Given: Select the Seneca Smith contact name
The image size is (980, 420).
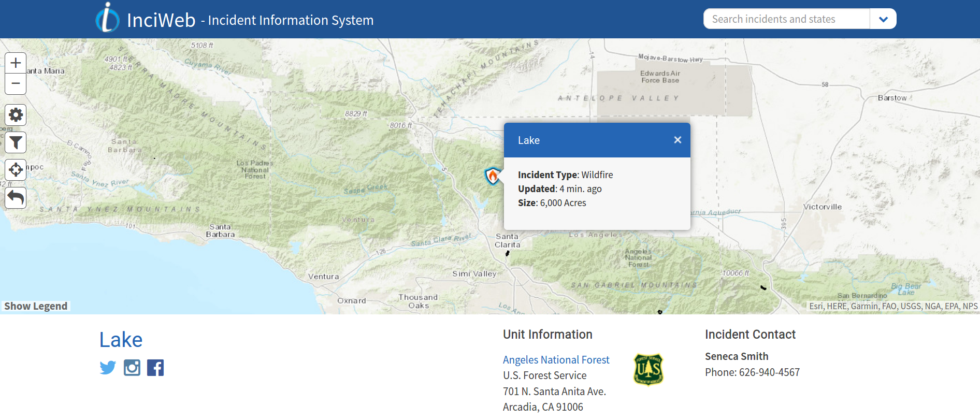Looking at the screenshot, I should coord(737,356).
